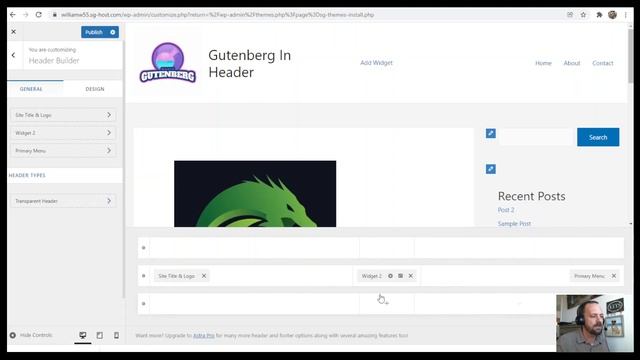Viewport: 640px width, 360px height.
Task: Open Widget 2 gear settings in builder
Action: pos(390,276)
